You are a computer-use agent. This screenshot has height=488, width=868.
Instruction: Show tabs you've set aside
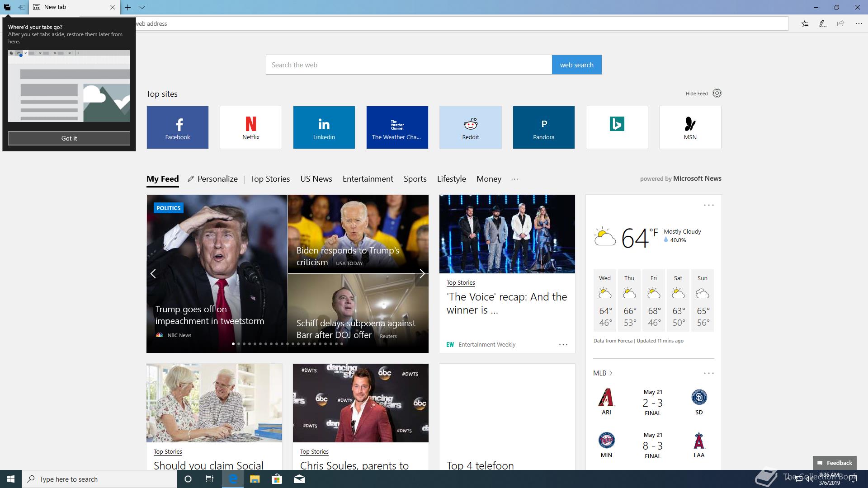pos(7,7)
